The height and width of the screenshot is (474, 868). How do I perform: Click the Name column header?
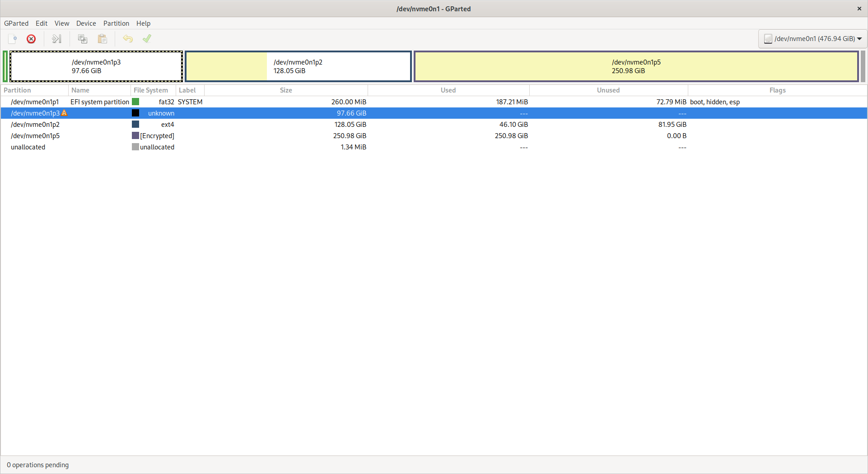point(99,90)
